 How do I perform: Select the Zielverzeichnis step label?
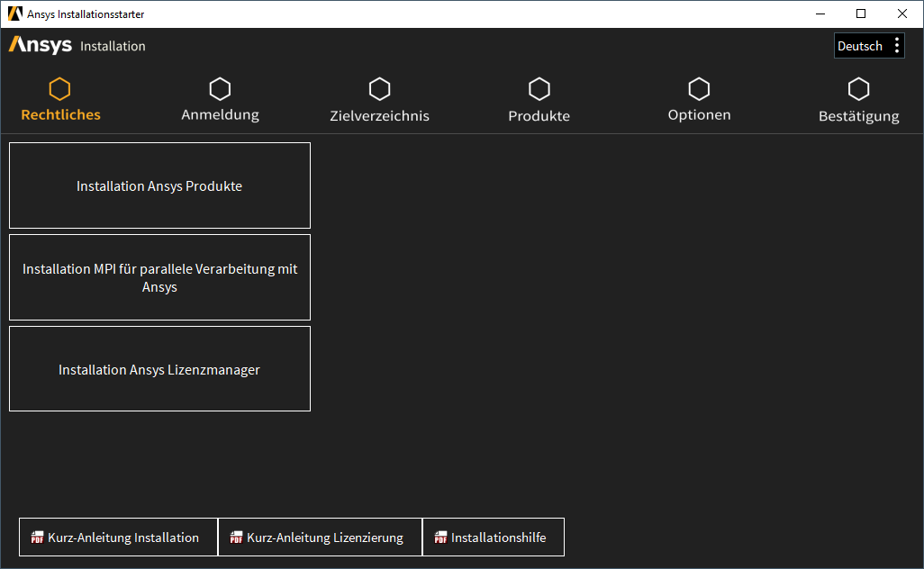pos(379,115)
